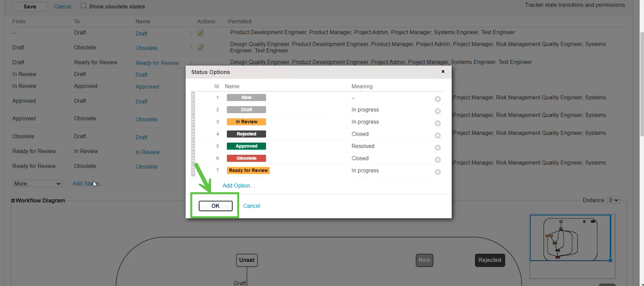
Task: Remove the New status option
Action: [437, 99]
